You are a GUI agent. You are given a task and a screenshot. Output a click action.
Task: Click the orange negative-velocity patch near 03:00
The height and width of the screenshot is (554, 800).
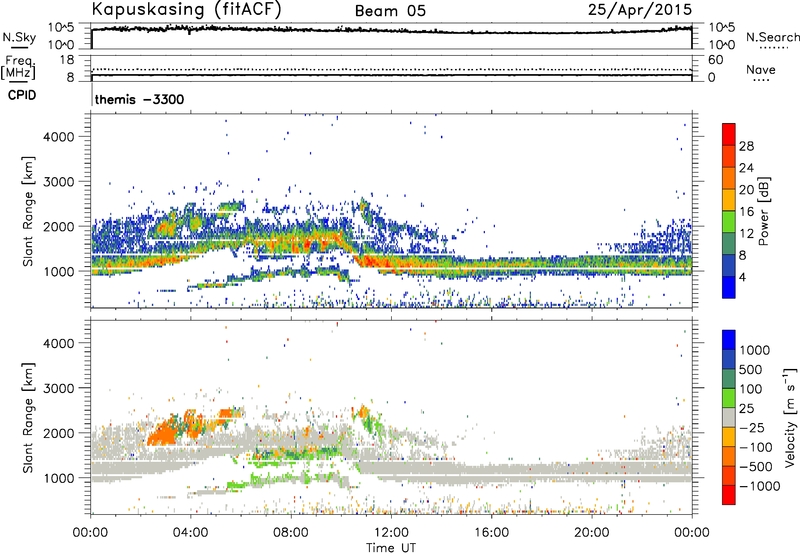coord(164,431)
